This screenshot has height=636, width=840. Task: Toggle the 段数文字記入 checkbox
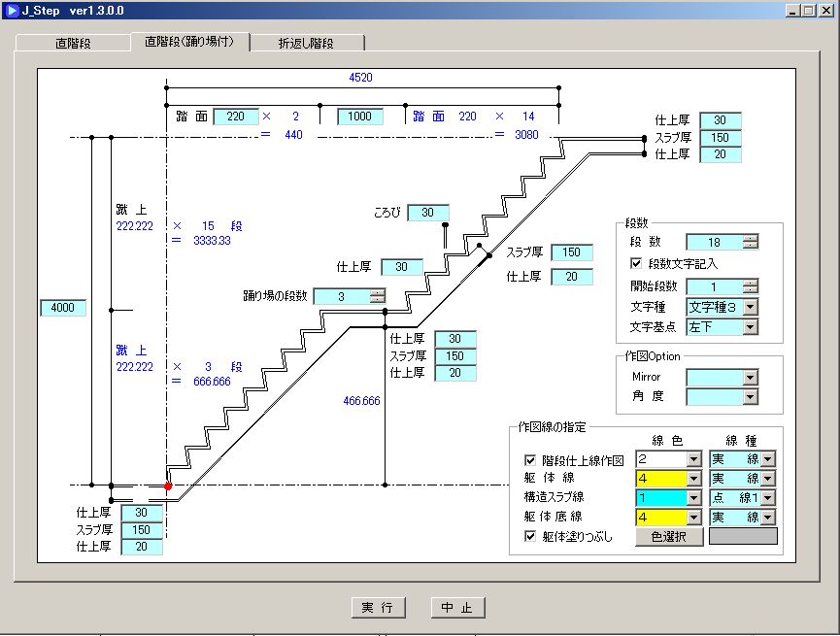point(636,263)
